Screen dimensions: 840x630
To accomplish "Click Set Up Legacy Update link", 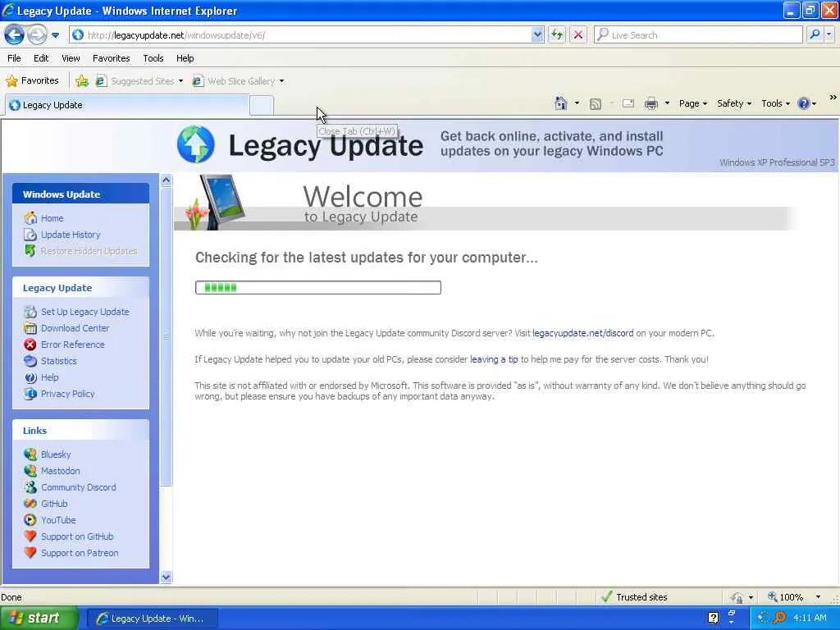I will (x=84, y=312).
